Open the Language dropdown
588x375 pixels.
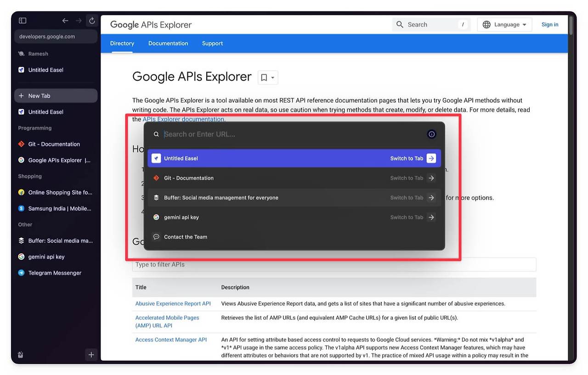tap(504, 25)
